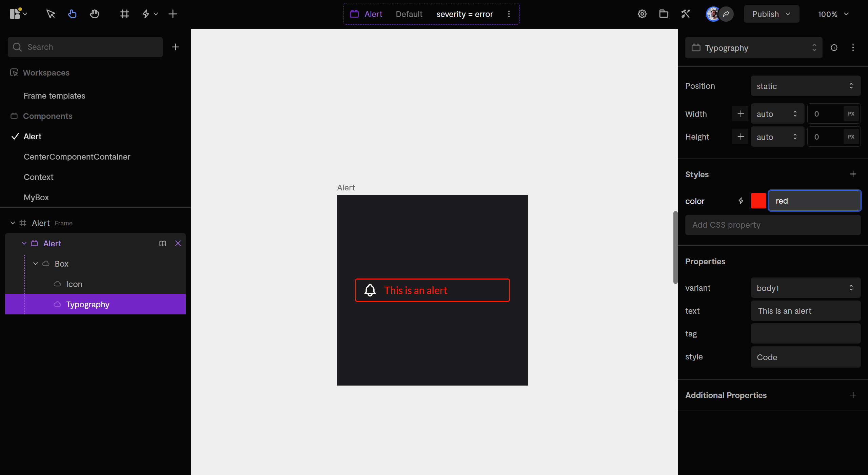Select the arrow pointer tool
868x475 pixels.
pos(51,14)
